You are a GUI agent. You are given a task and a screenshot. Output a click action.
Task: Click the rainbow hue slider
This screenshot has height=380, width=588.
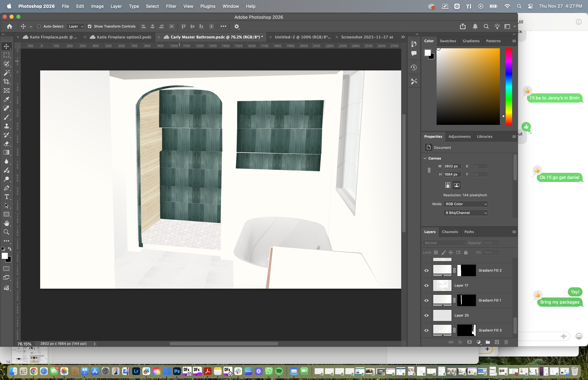pos(509,86)
